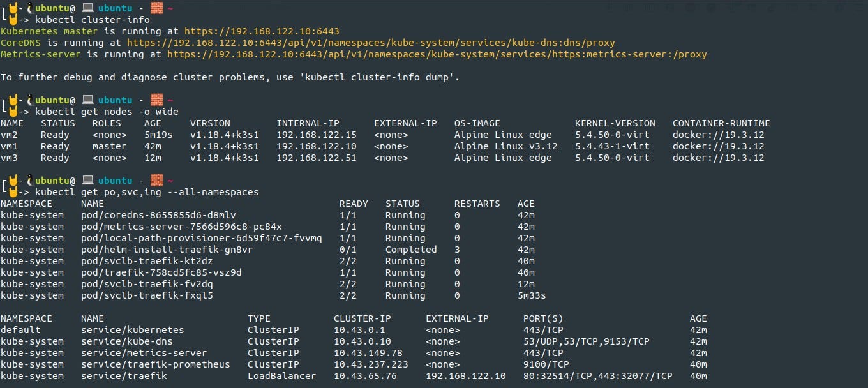Click internal IP 192.168.122.15

pos(317,135)
